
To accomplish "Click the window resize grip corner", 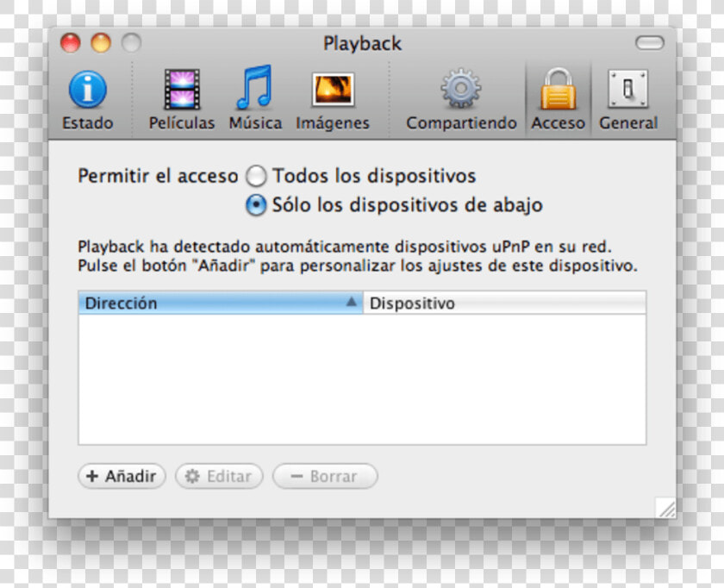I will pyautogui.click(x=665, y=508).
